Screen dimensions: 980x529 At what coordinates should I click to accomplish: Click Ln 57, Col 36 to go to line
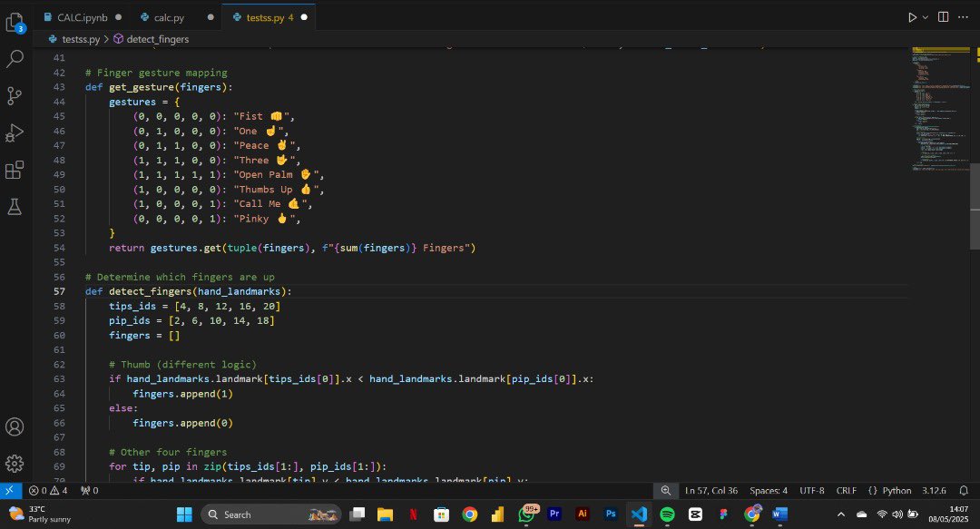coord(711,490)
